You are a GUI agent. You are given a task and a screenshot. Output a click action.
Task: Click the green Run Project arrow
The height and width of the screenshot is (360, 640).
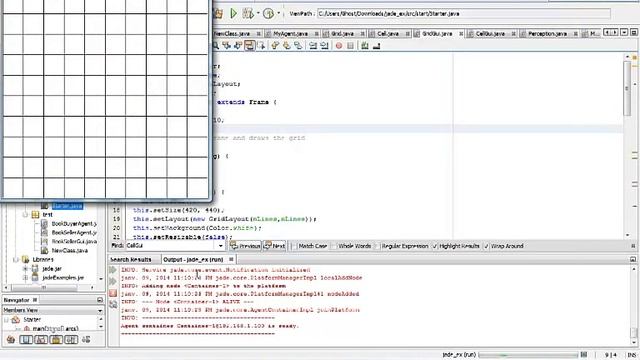[x=233, y=13]
